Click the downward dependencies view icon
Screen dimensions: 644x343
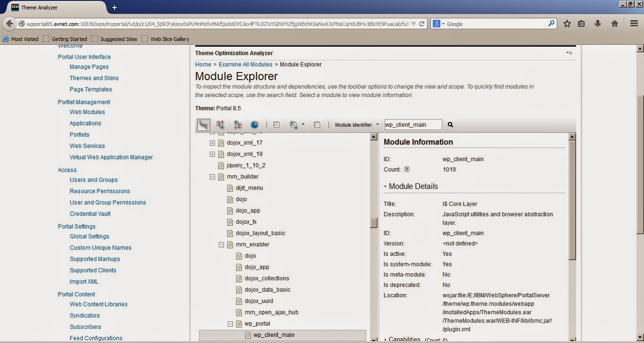[x=238, y=125]
